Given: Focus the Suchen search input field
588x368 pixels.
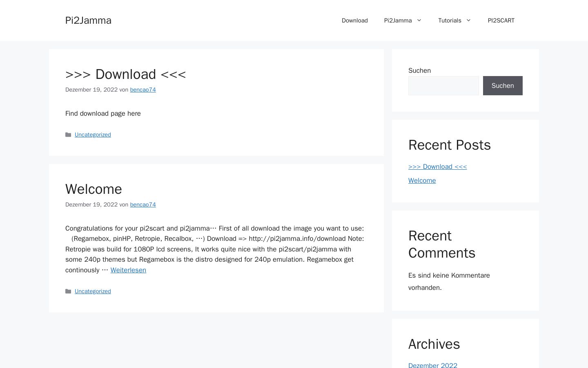Looking at the screenshot, I should click(443, 85).
